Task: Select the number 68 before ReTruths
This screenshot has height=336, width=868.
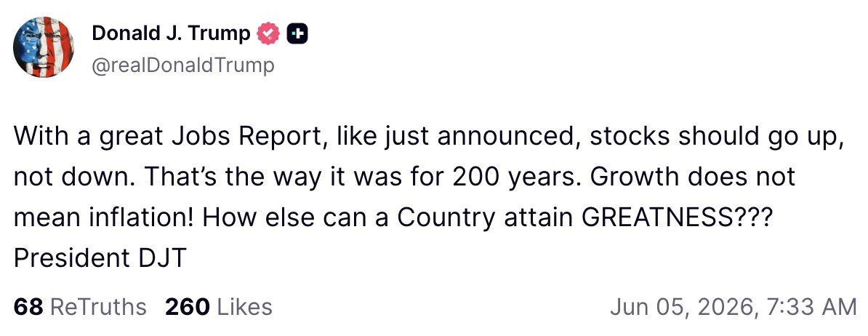Action: point(28,307)
